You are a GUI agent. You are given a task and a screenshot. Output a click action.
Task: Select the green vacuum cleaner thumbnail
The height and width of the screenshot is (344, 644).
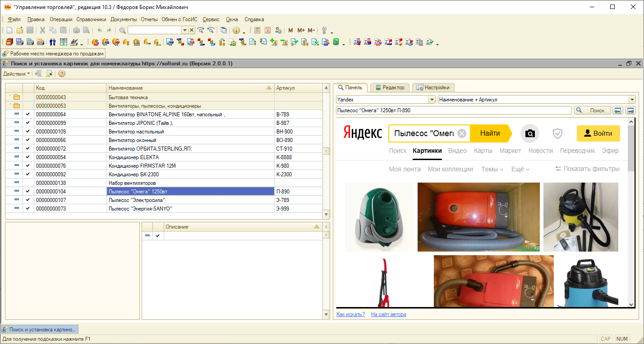click(x=379, y=217)
